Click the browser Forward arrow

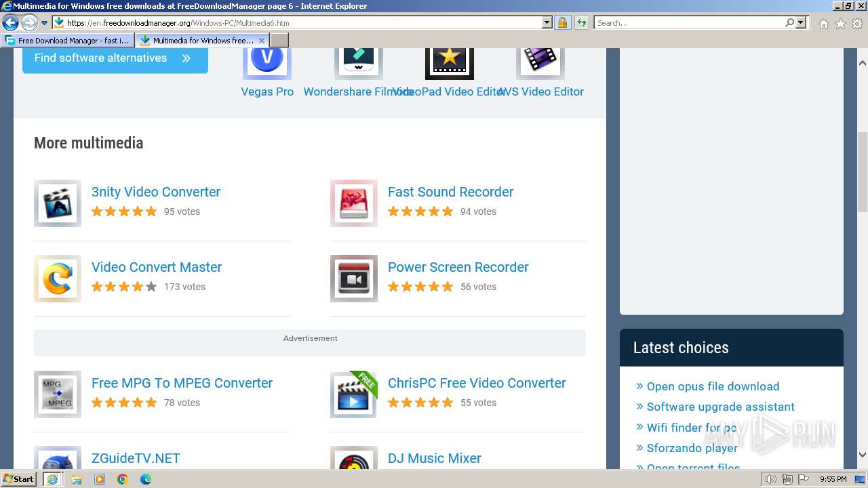tap(29, 23)
